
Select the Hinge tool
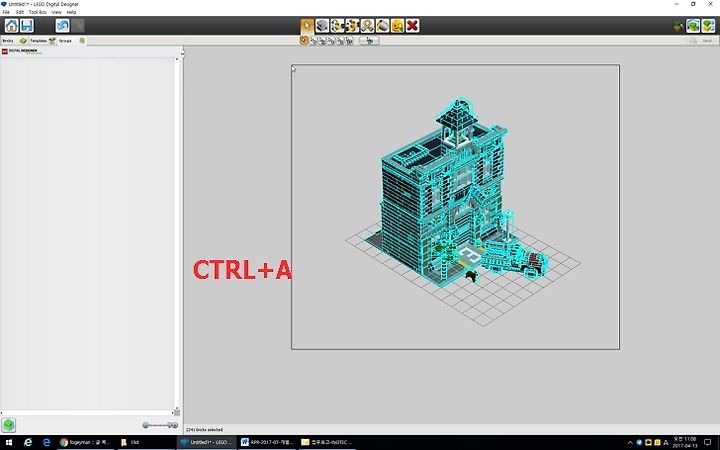tap(337, 26)
